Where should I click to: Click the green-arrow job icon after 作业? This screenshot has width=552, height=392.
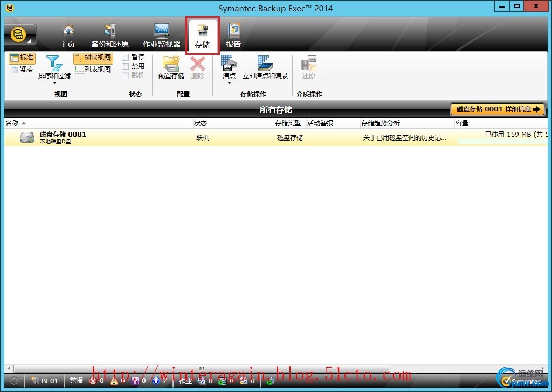point(223,381)
